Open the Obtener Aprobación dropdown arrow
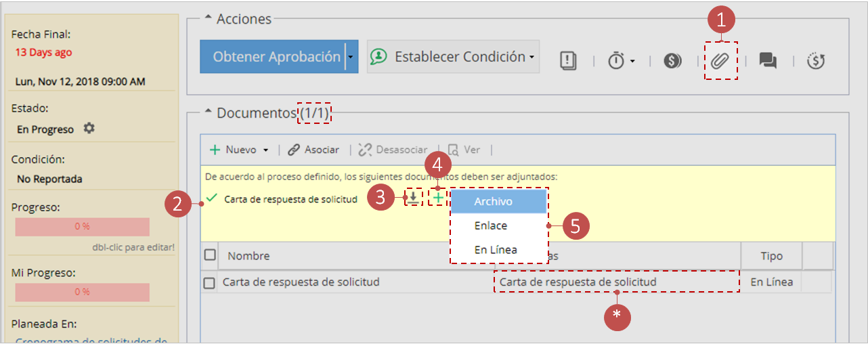The image size is (868, 344). coord(352,57)
